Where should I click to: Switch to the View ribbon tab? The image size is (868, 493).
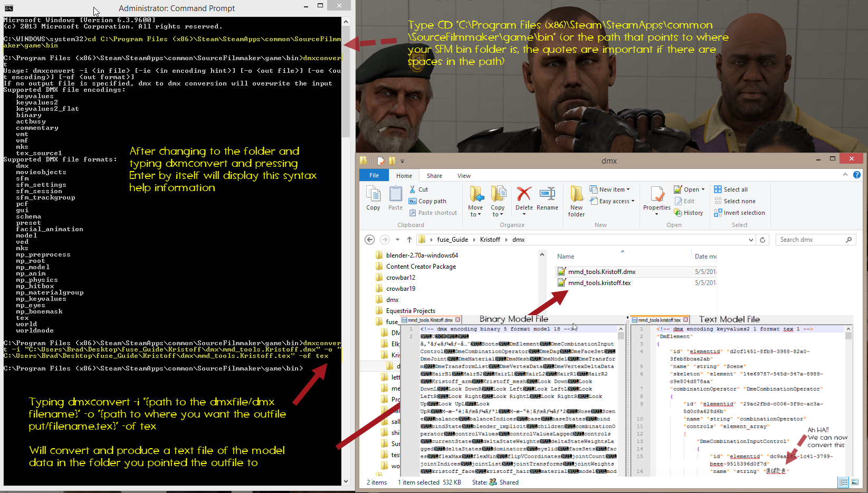464,176
